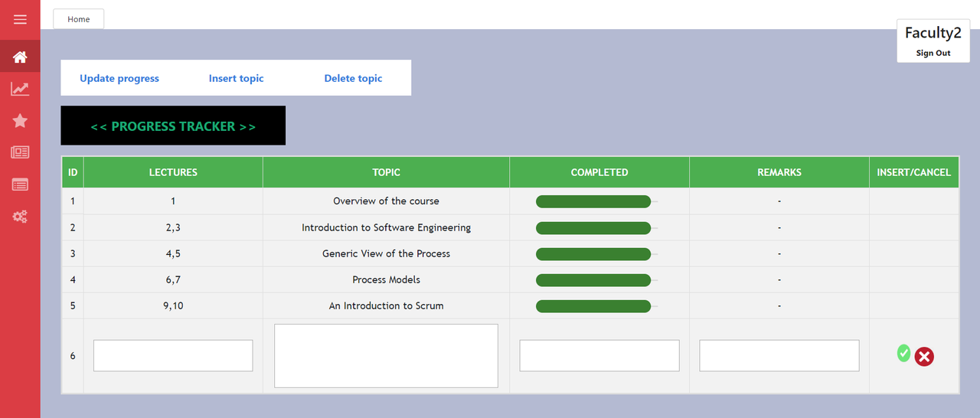Switch to the Home tab
This screenshot has width=980, height=418.
[78, 19]
